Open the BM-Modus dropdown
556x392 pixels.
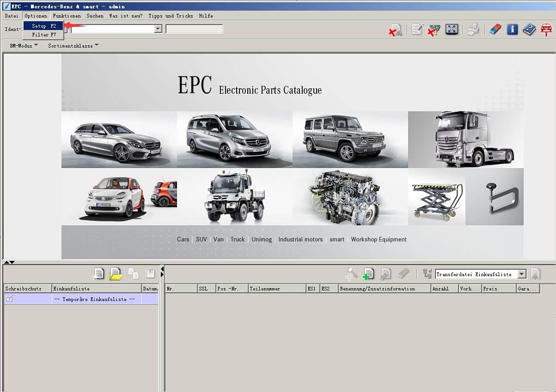tap(24, 46)
